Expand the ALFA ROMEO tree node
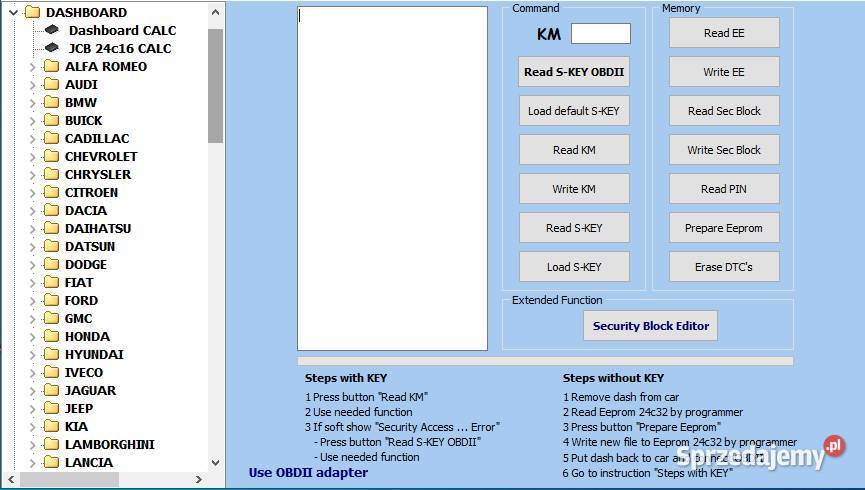Viewport: 865px width, 490px height. click(32, 67)
